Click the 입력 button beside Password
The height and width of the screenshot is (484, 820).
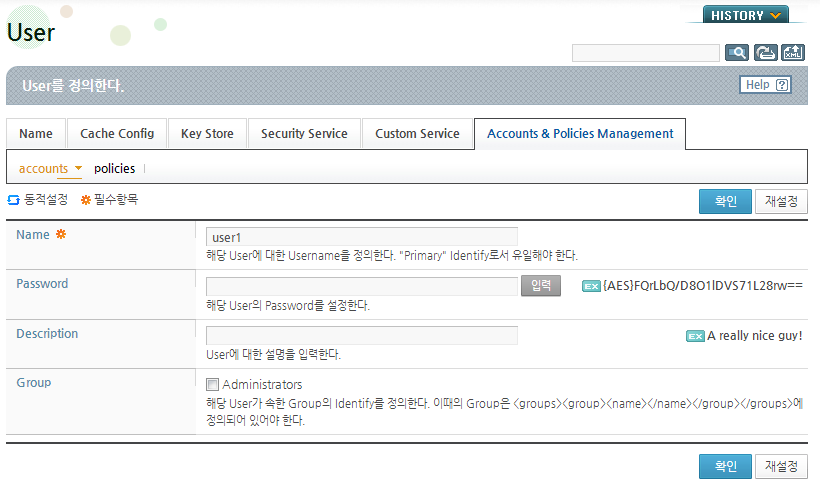[x=541, y=286]
